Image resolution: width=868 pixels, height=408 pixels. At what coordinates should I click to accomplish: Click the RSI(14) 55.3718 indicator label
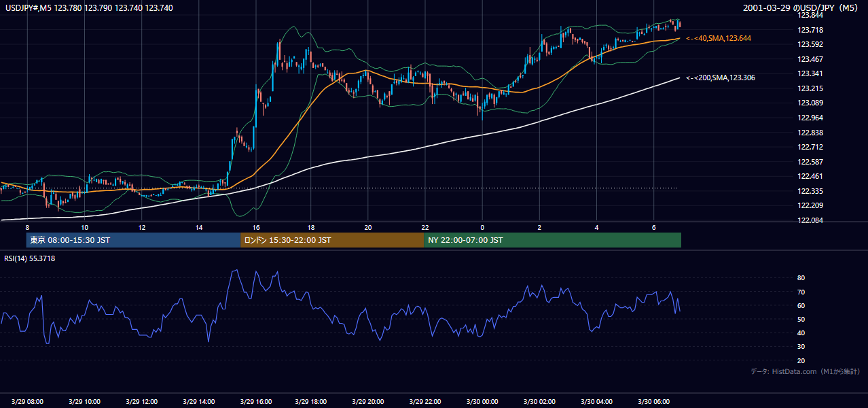click(30, 258)
